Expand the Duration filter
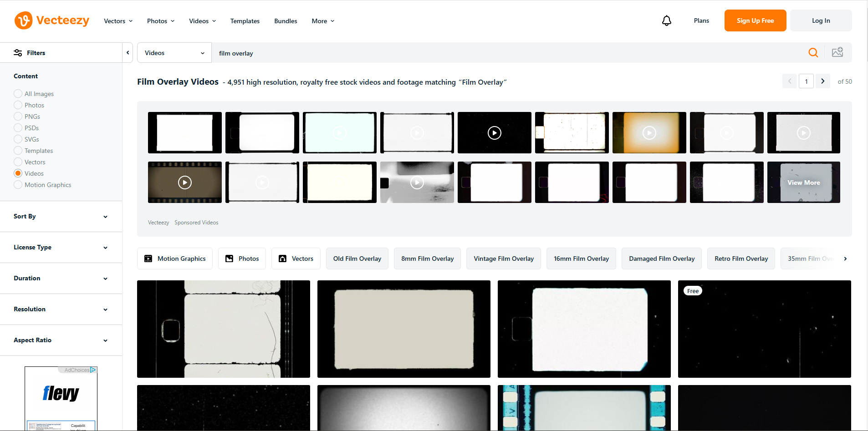The height and width of the screenshot is (431, 868). coord(61,278)
